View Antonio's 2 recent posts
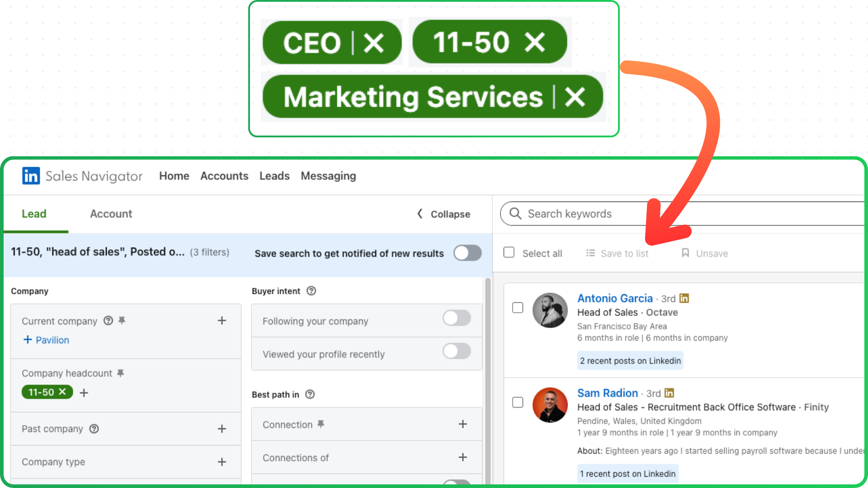Viewport: 868px width, 488px height. (x=630, y=361)
